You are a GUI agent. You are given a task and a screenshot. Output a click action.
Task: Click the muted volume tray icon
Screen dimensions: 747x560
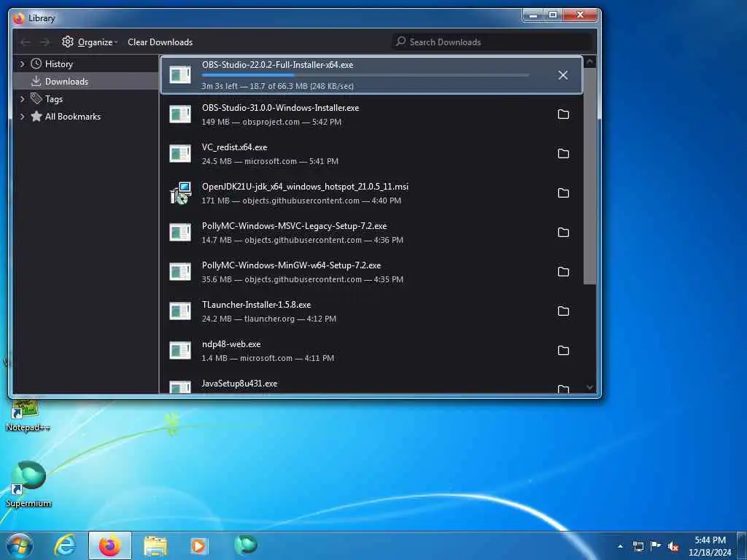tap(673, 547)
